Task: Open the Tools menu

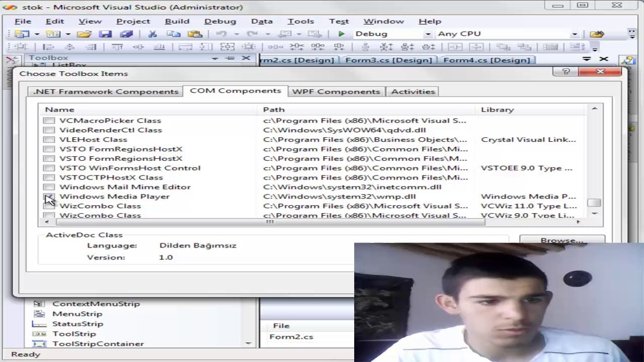Action: pos(301,21)
